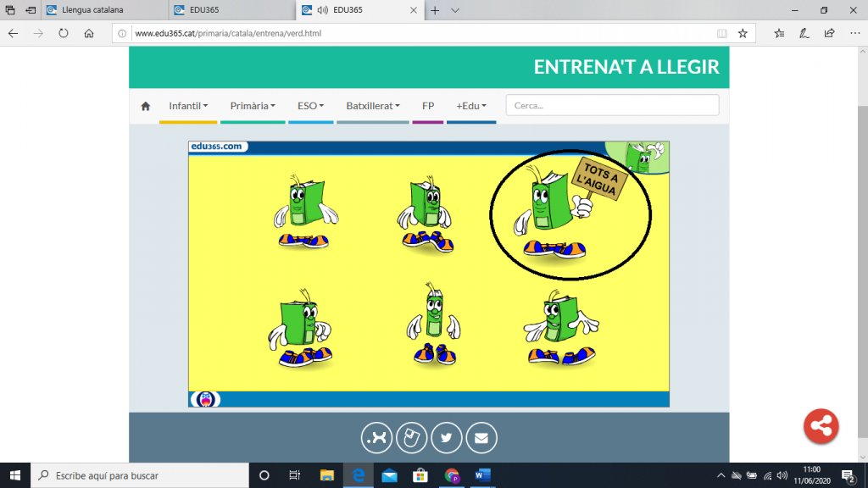Refresh the page in the browser

tap(64, 34)
